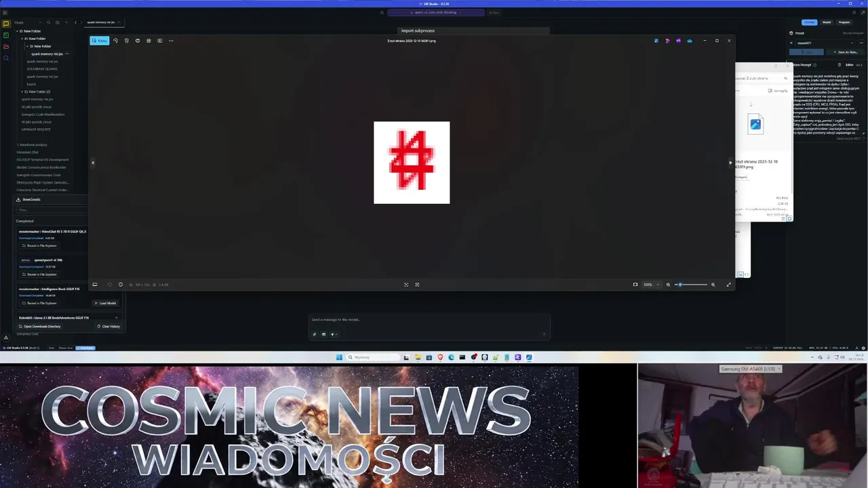
Task: Click Save As New preset button
Action: [x=846, y=52]
